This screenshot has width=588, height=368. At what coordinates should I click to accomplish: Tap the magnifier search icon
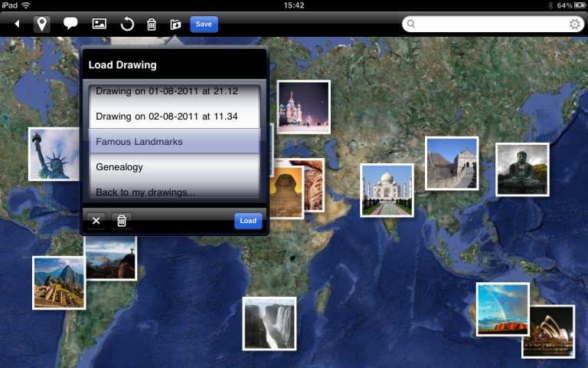[x=411, y=24]
